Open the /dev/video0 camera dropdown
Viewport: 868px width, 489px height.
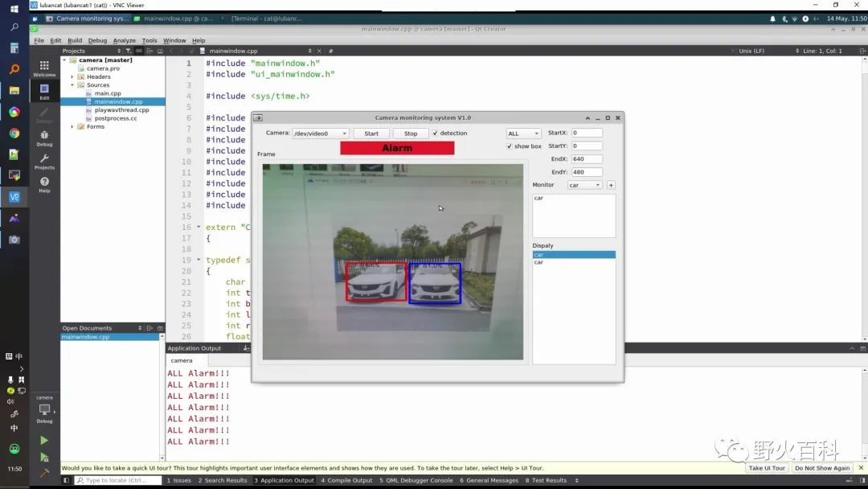click(320, 134)
